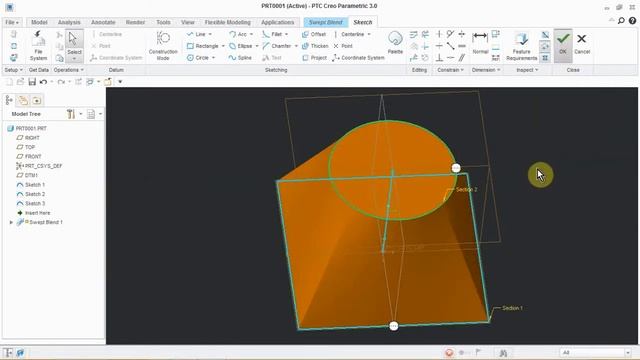Select the Rectangle sketch tool
Viewport: 640px width, 360px height.
[x=203, y=46]
